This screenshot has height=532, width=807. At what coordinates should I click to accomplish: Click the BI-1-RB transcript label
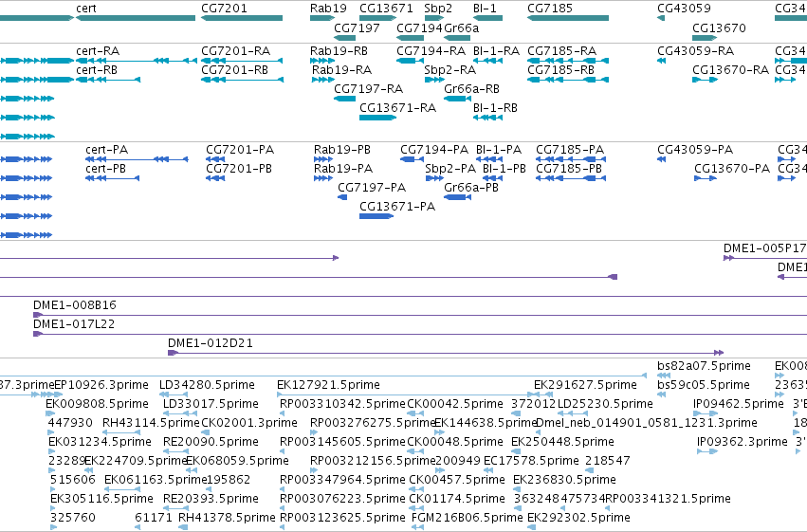point(495,108)
